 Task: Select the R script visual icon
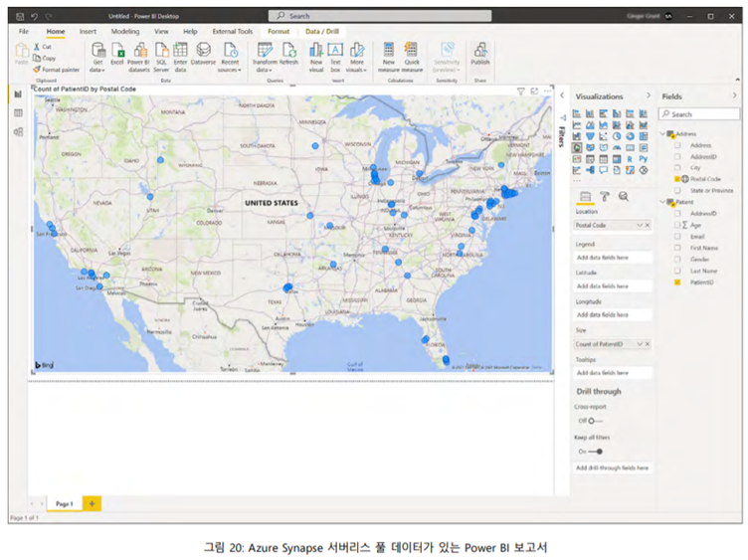click(631, 159)
